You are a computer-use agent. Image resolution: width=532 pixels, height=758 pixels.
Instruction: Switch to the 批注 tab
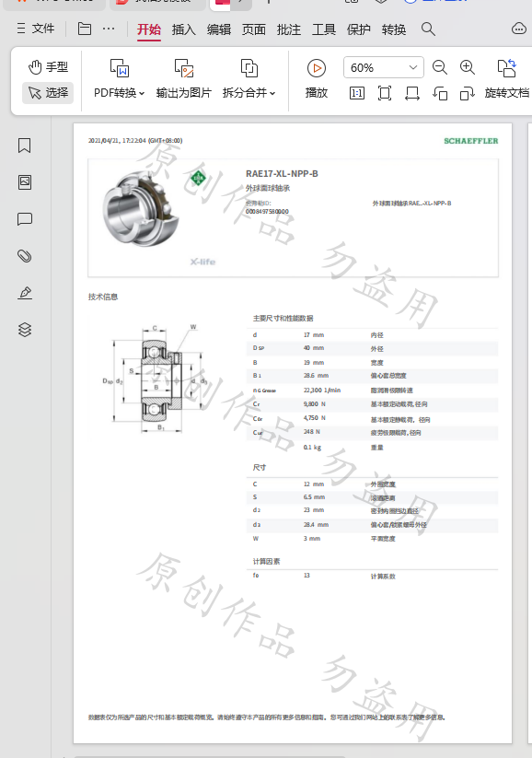[289, 29]
